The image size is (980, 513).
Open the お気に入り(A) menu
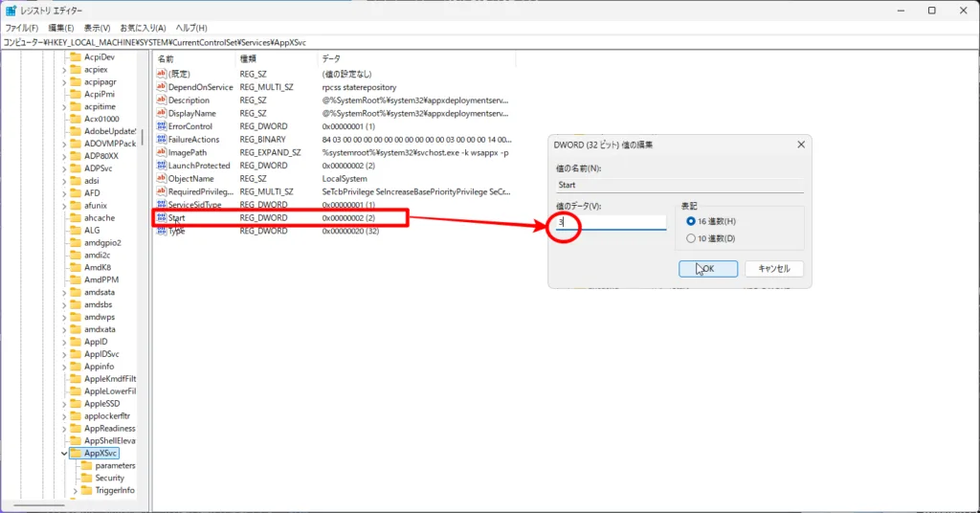143,28
